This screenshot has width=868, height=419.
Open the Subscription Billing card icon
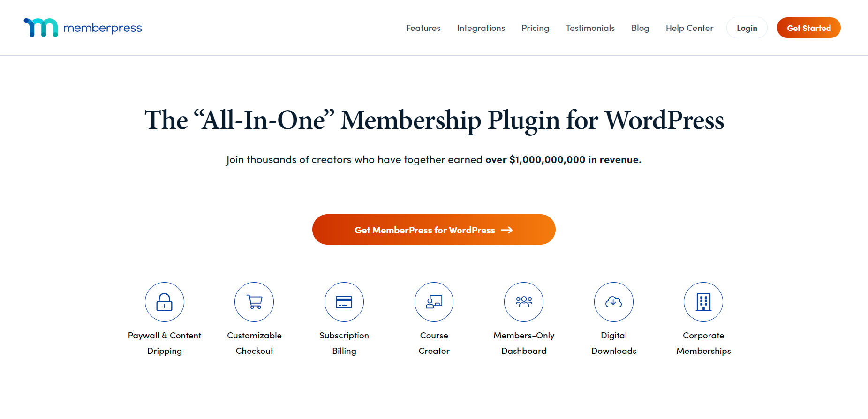point(344,302)
